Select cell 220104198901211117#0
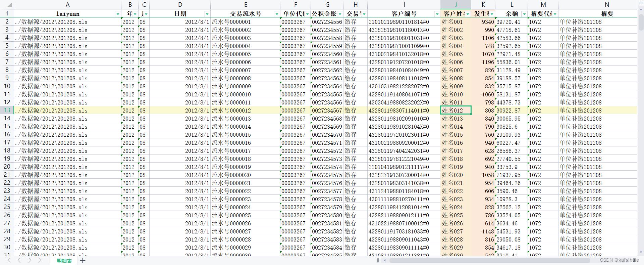644x265 pixels. (404, 167)
